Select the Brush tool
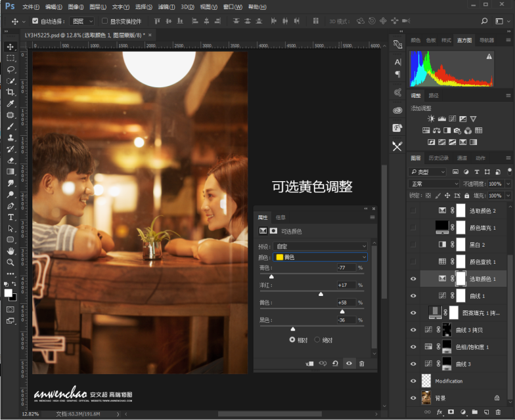The height and width of the screenshot is (420, 515). [11, 126]
